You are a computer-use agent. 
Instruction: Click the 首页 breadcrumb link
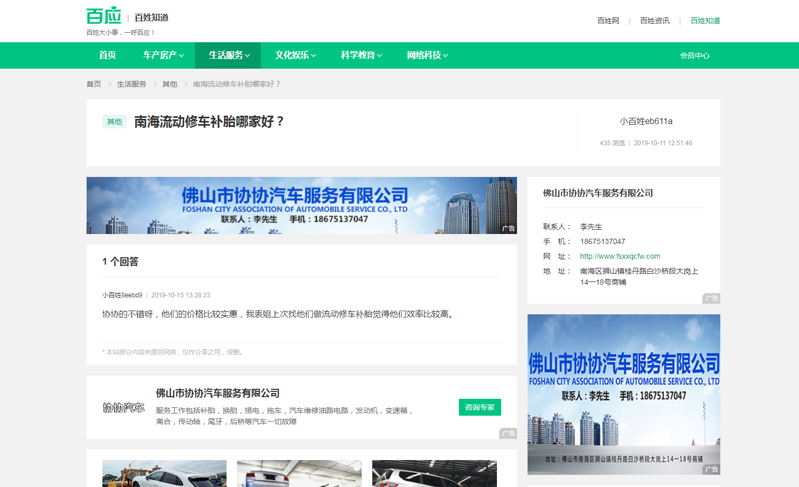94,84
